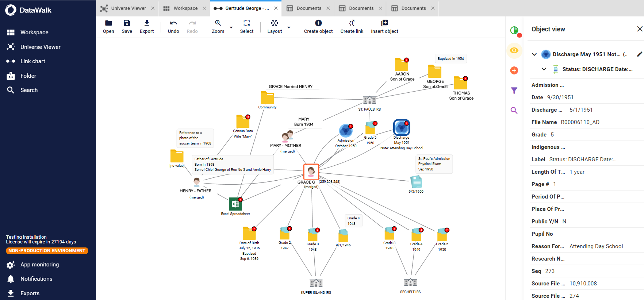Click the AARON folder node

click(402, 65)
